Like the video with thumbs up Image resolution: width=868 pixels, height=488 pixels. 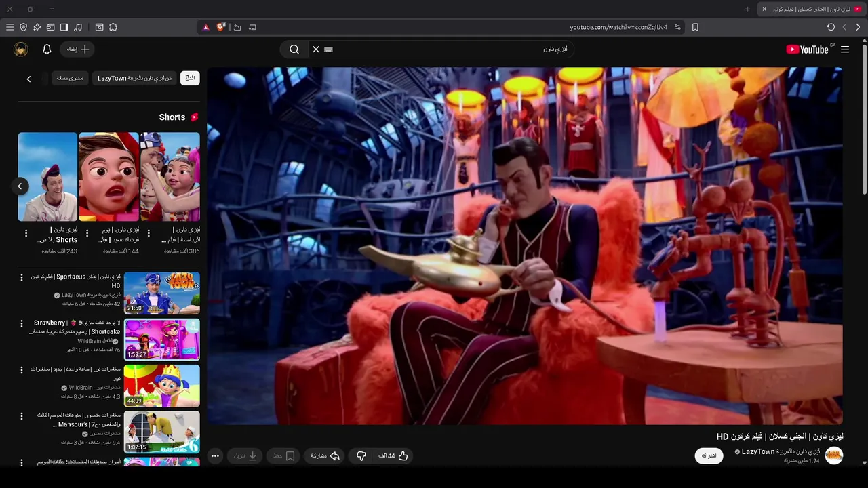pos(393,456)
